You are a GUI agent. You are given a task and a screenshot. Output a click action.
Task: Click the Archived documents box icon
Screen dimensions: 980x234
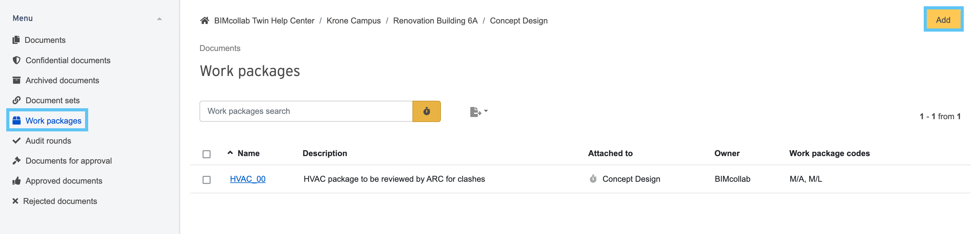point(16,80)
